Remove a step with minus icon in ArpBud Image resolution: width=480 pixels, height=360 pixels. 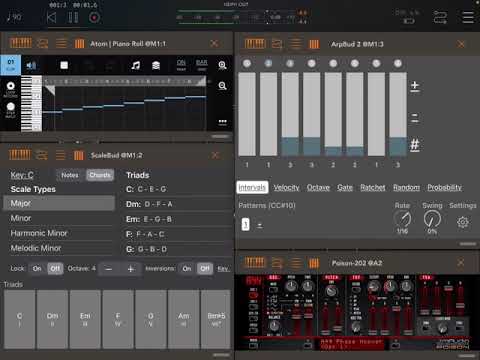tap(415, 117)
